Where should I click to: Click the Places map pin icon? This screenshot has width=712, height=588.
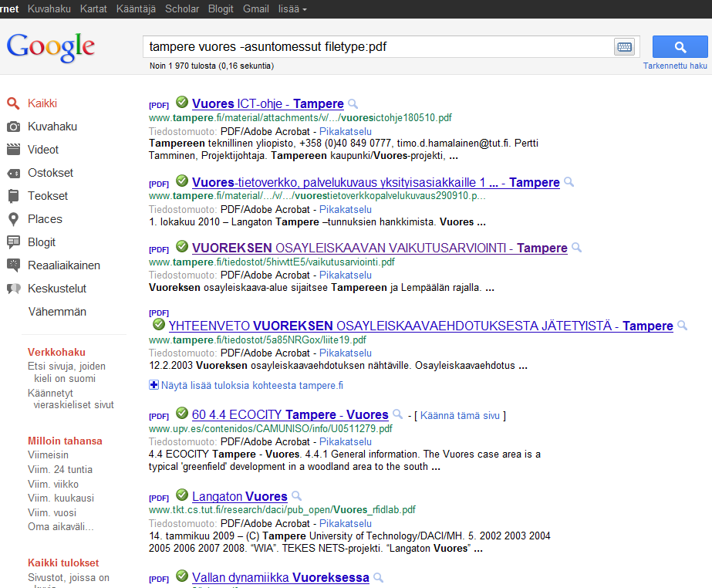(14, 219)
